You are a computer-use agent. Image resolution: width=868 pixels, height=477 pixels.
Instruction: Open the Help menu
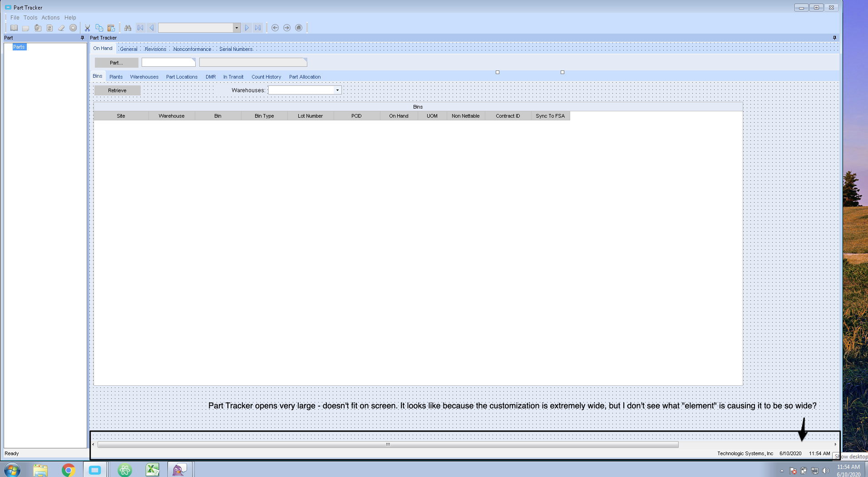click(x=70, y=18)
